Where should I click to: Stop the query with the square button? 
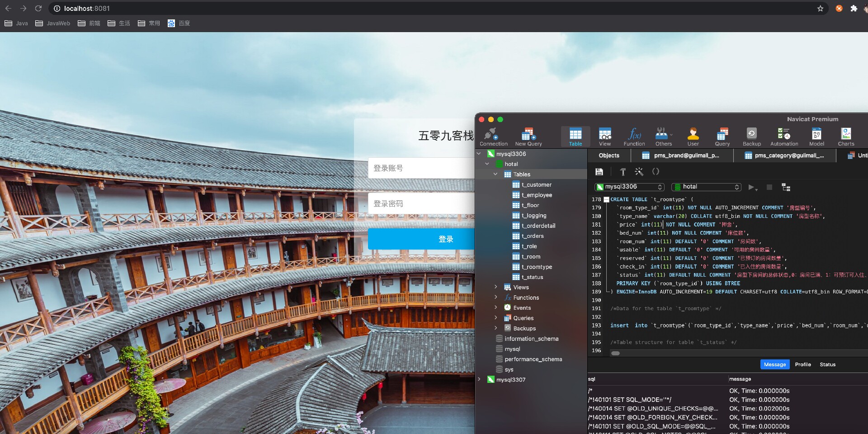[x=769, y=187]
